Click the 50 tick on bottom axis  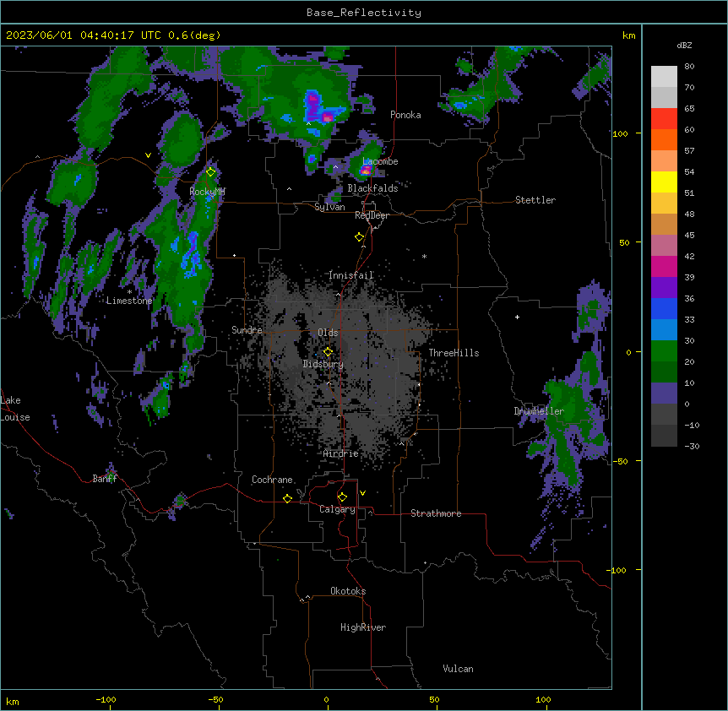tap(434, 699)
